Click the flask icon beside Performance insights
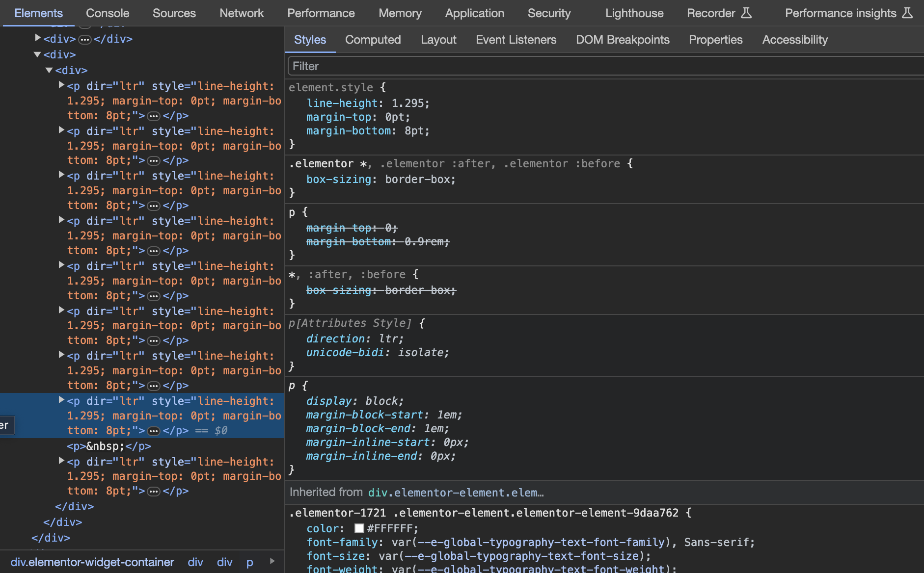 click(x=907, y=13)
